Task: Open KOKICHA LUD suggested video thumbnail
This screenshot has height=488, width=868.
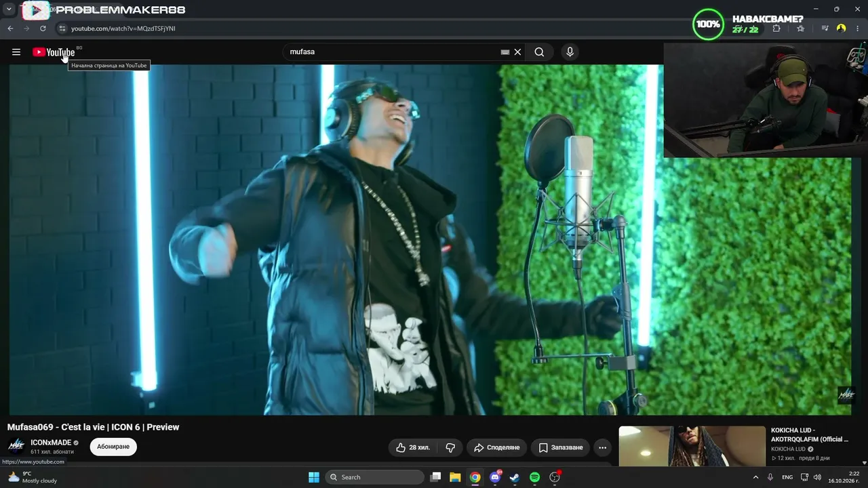Action: coord(692,446)
